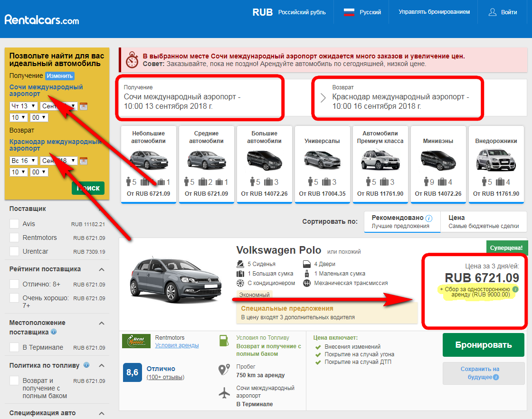The height and width of the screenshot is (419, 532).
Task: Click the airplane location icon
Action: tap(224, 393)
